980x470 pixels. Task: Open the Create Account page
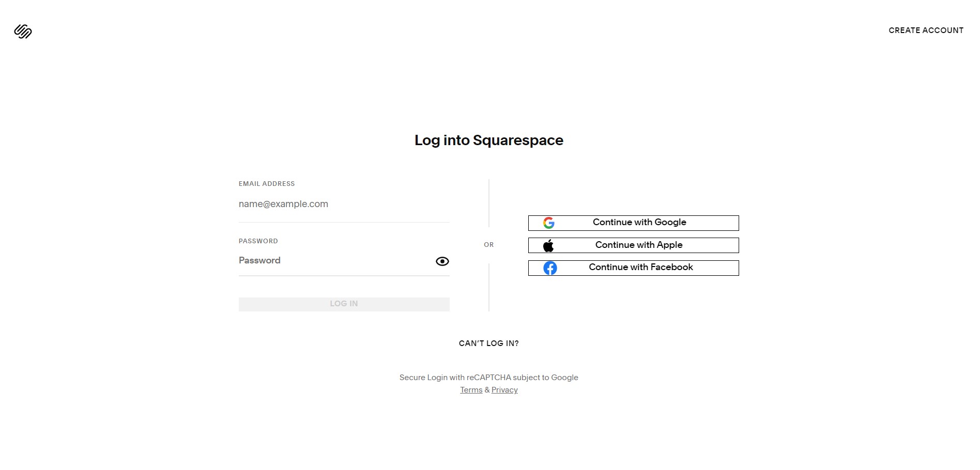coord(926,30)
